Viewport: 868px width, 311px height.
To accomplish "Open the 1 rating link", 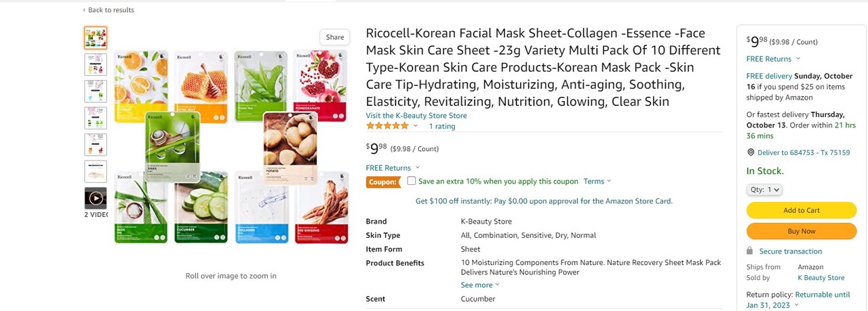I will tap(442, 126).
